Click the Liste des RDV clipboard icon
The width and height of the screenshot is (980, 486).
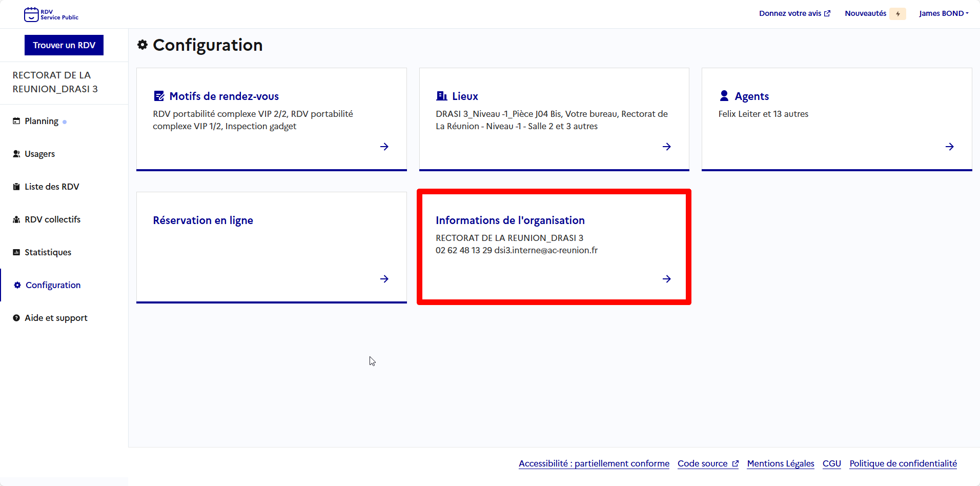pos(16,187)
